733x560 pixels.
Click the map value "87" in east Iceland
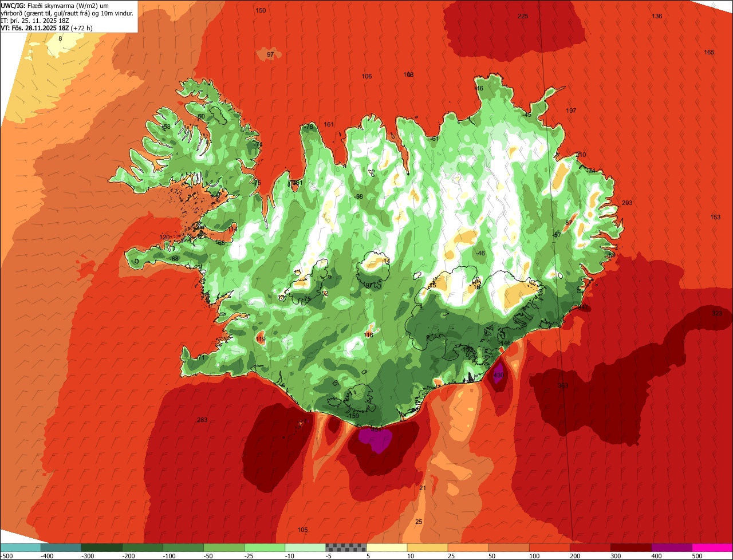point(569,223)
